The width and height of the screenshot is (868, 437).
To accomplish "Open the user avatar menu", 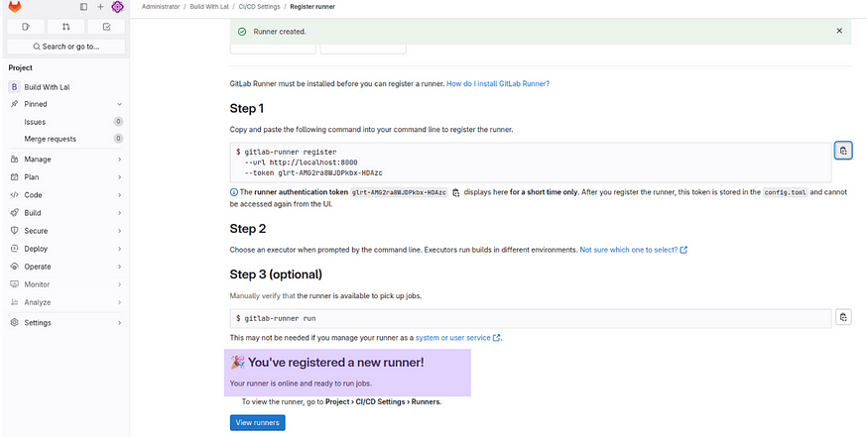I will (117, 7).
